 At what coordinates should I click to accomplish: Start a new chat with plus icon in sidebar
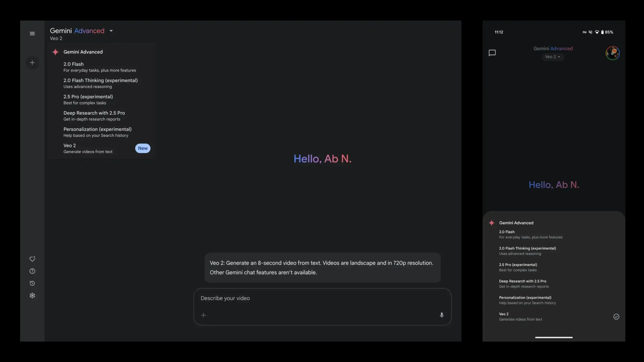tap(32, 63)
